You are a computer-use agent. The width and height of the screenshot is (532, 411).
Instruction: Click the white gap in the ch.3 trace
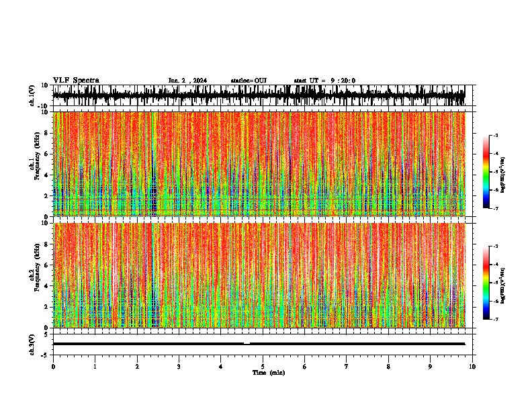pos(247,344)
